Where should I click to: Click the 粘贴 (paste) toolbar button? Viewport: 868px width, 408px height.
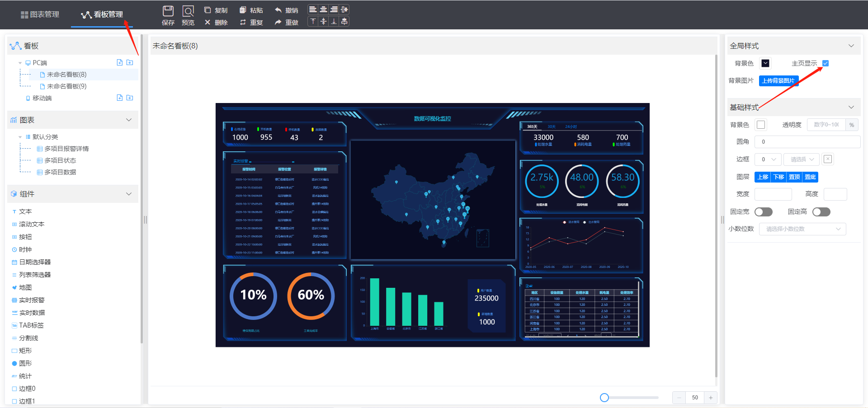point(251,10)
